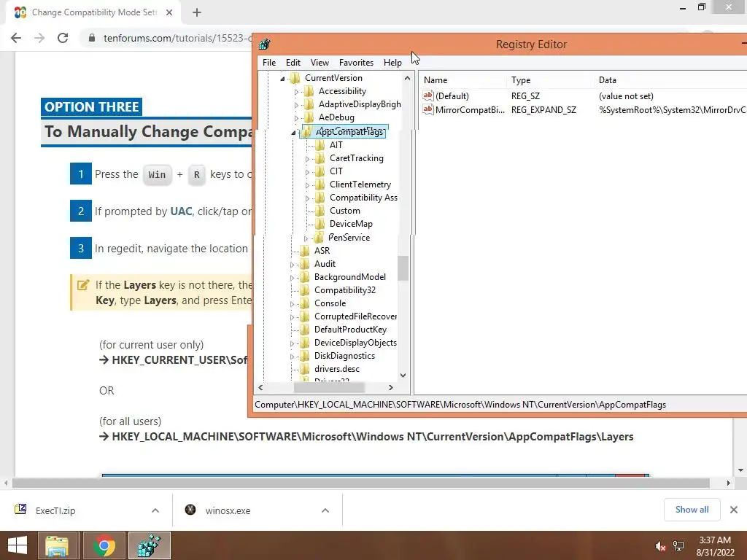The height and width of the screenshot is (560, 747).
Task: Open the File menu in Registry Editor
Action: [x=269, y=63]
